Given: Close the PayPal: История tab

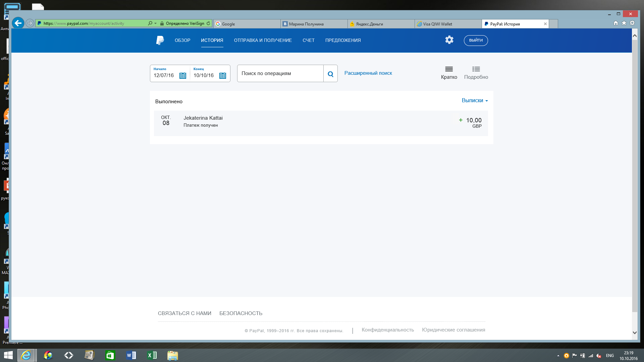Looking at the screenshot, I should pos(545,24).
